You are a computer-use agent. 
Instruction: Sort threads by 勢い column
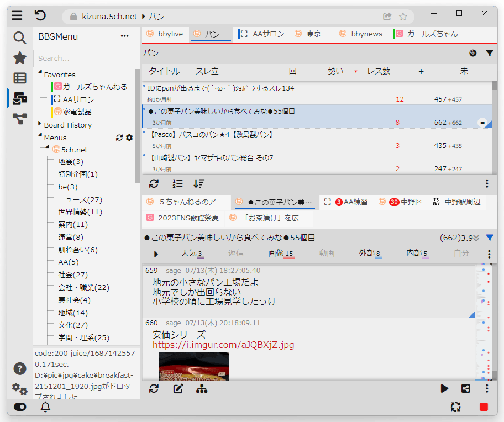[335, 71]
